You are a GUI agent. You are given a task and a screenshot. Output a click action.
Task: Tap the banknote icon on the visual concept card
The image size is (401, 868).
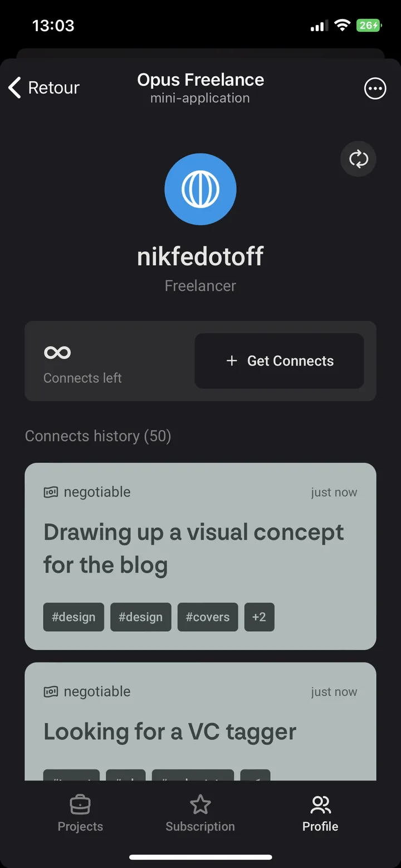pos(50,491)
